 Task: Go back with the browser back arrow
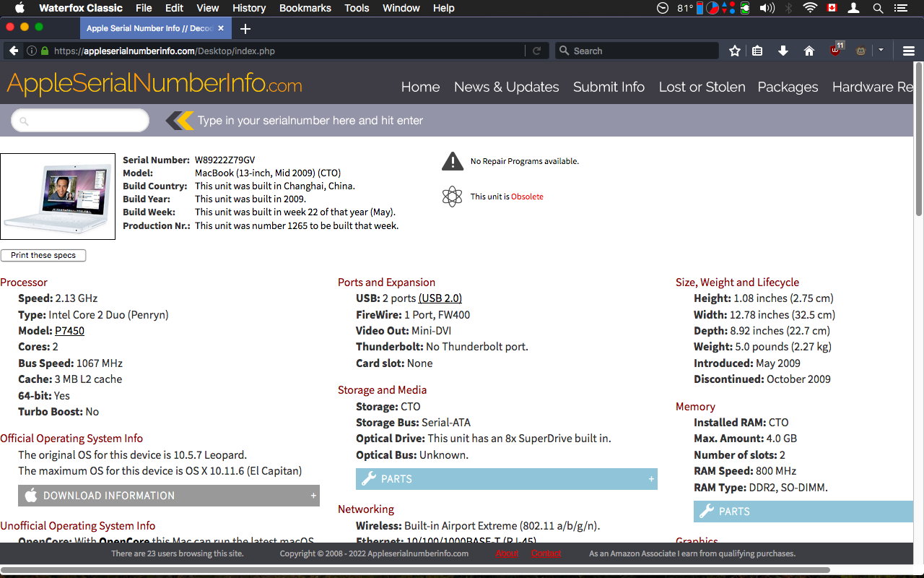[x=13, y=51]
